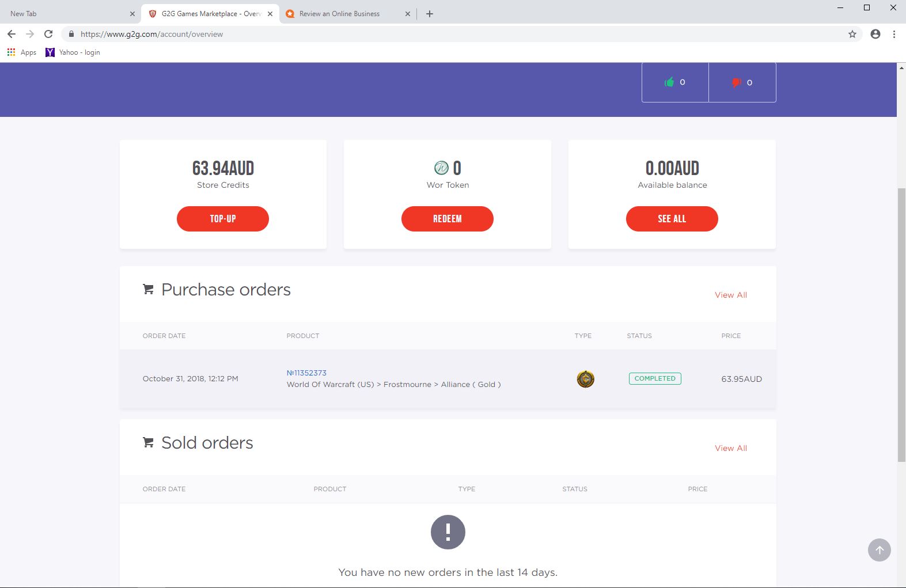The height and width of the screenshot is (588, 906).
Task: Open the Apps grid shortcut
Action: coord(22,52)
